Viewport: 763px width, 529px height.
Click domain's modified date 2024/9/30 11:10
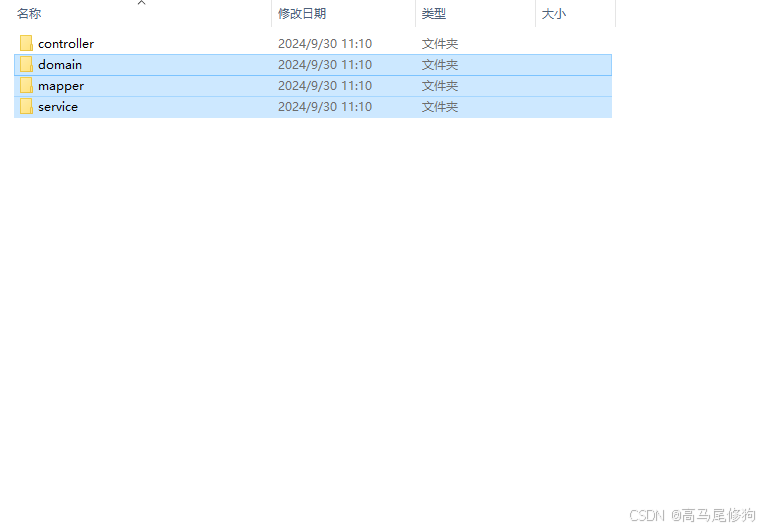coord(325,65)
